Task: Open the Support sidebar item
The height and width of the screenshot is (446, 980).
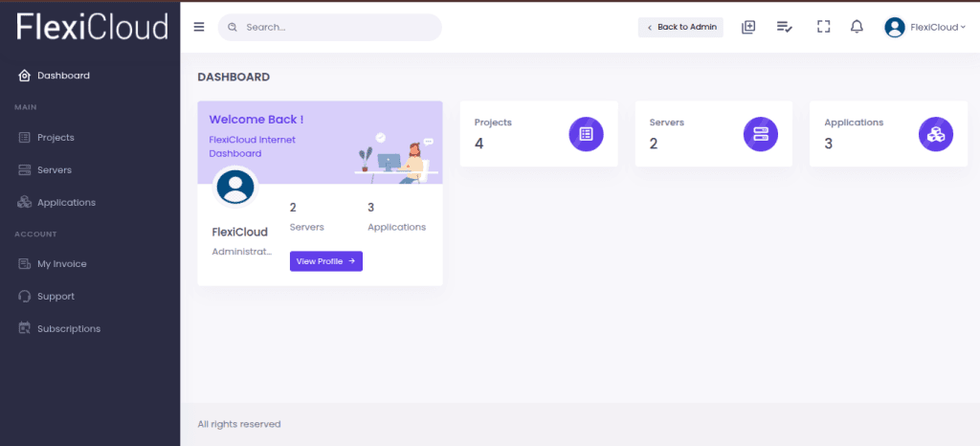Action: pos(56,297)
